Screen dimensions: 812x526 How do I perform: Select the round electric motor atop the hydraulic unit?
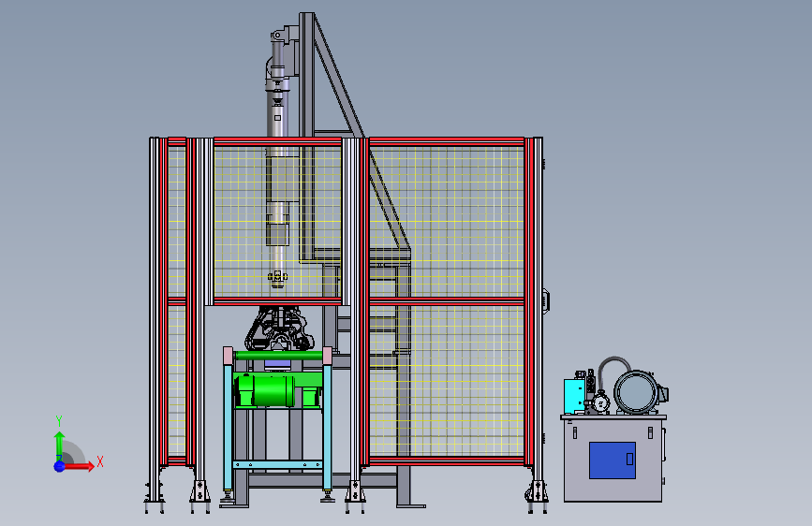pos(639,392)
